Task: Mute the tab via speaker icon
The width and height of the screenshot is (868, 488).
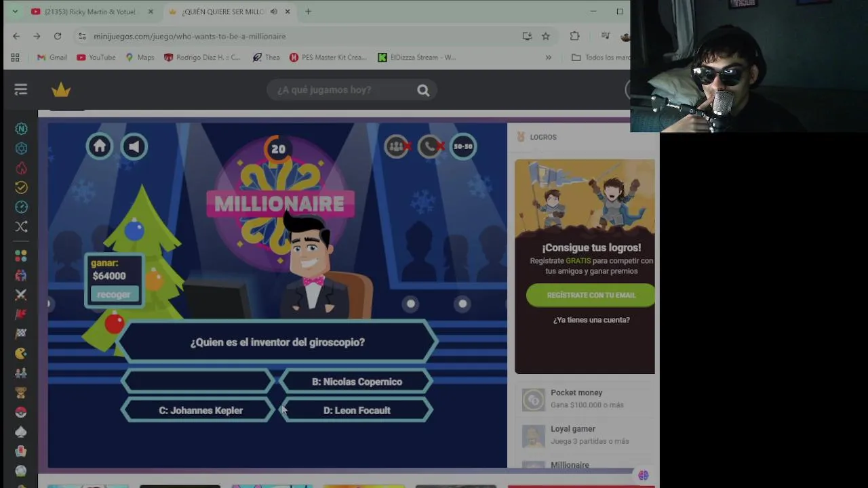Action: click(274, 12)
